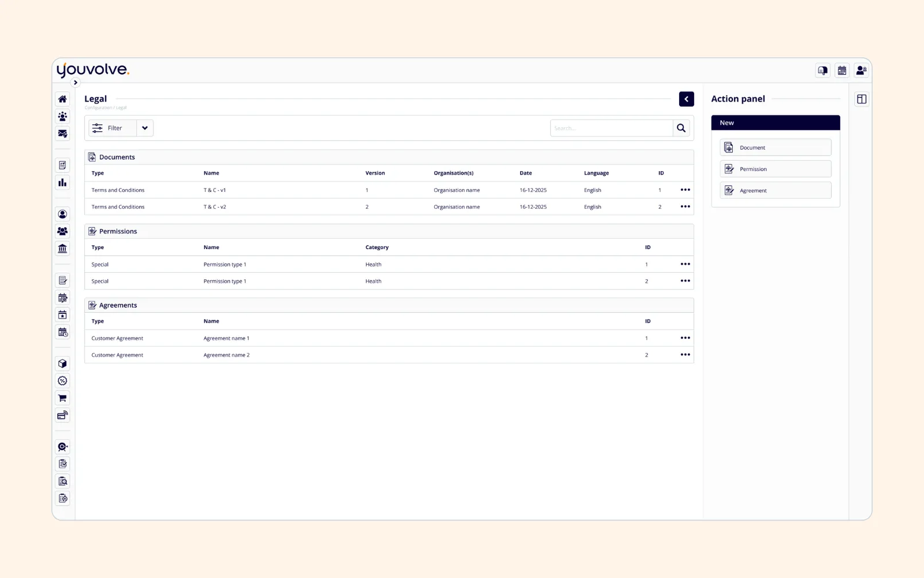Open the document search icon in sidebar
The height and width of the screenshot is (578, 924).
tap(62, 481)
